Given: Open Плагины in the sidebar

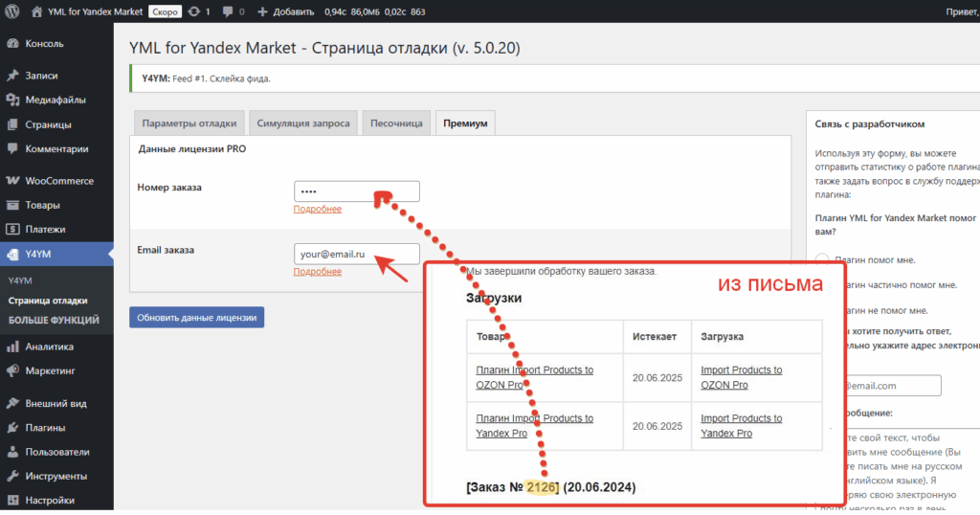Looking at the screenshot, I should [45, 428].
